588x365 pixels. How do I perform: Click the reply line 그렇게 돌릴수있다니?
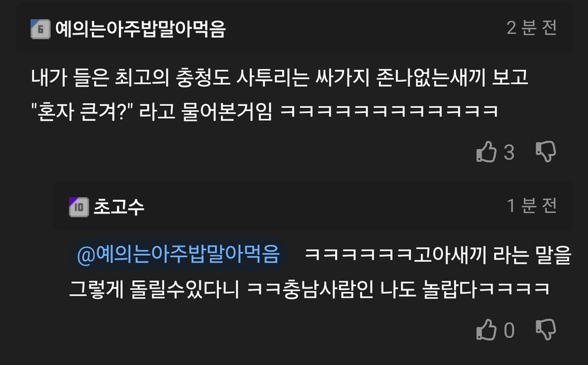(154, 289)
